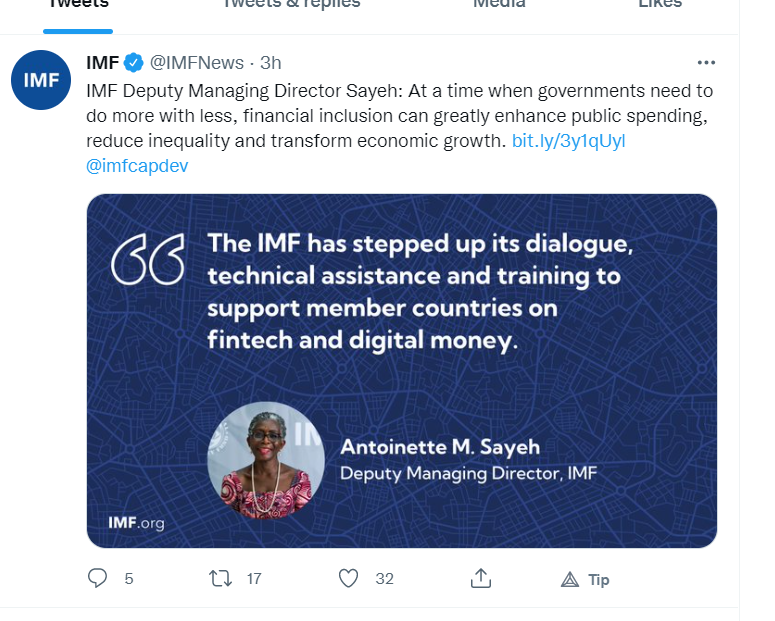
Task: Click the retweet count 17
Action: coord(254,579)
